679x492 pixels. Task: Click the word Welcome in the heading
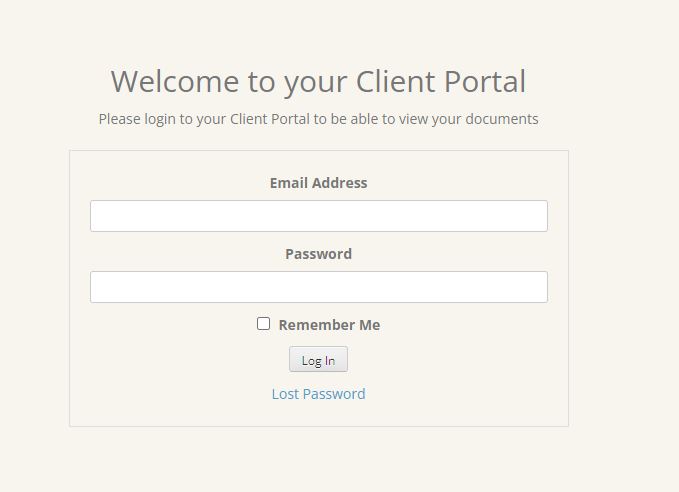tap(176, 81)
